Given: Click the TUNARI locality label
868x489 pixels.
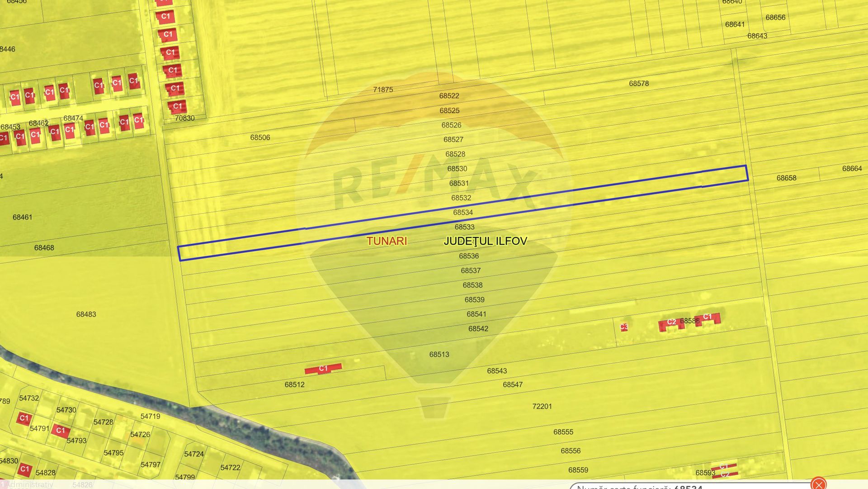Looking at the screenshot, I should pyautogui.click(x=387, y=241).
